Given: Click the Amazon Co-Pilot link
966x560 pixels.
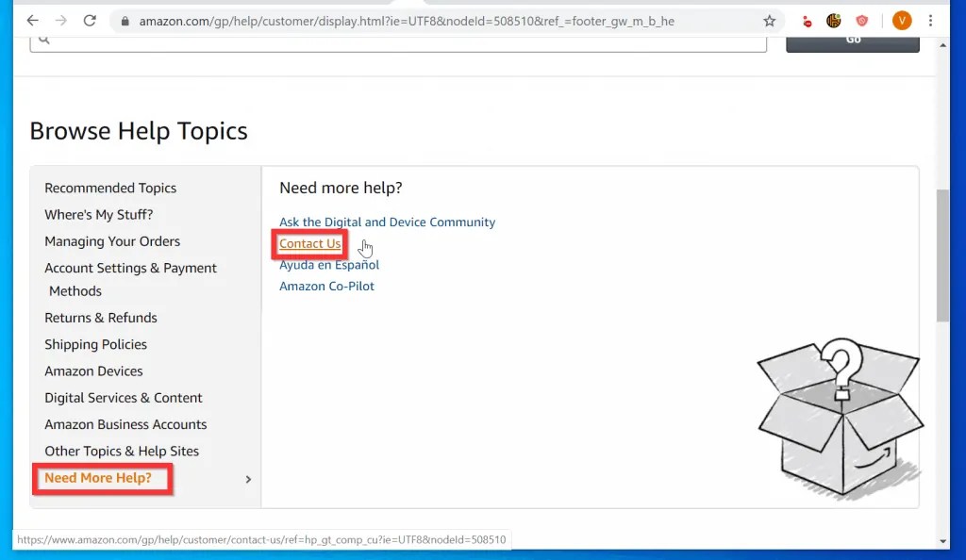Looking at the screenshot, I should click(x=326, y=286).
